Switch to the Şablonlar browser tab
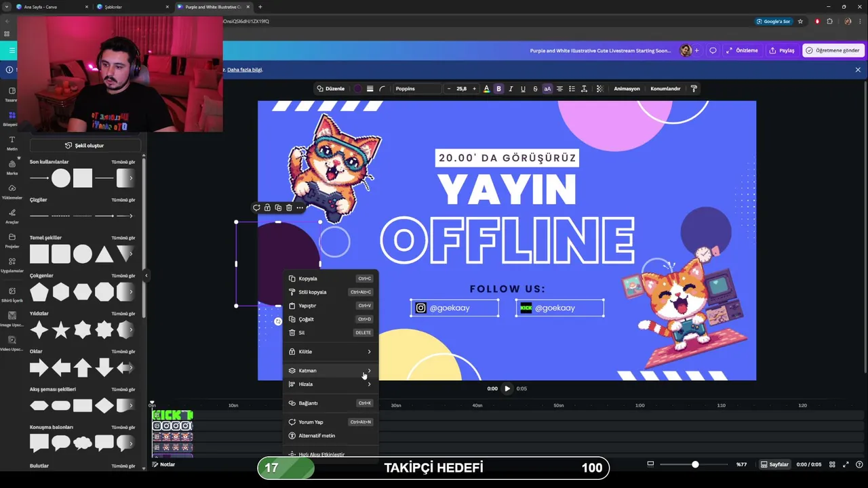Image resolution: width=868 pixels, height=488 pixels. pos(132,7)
